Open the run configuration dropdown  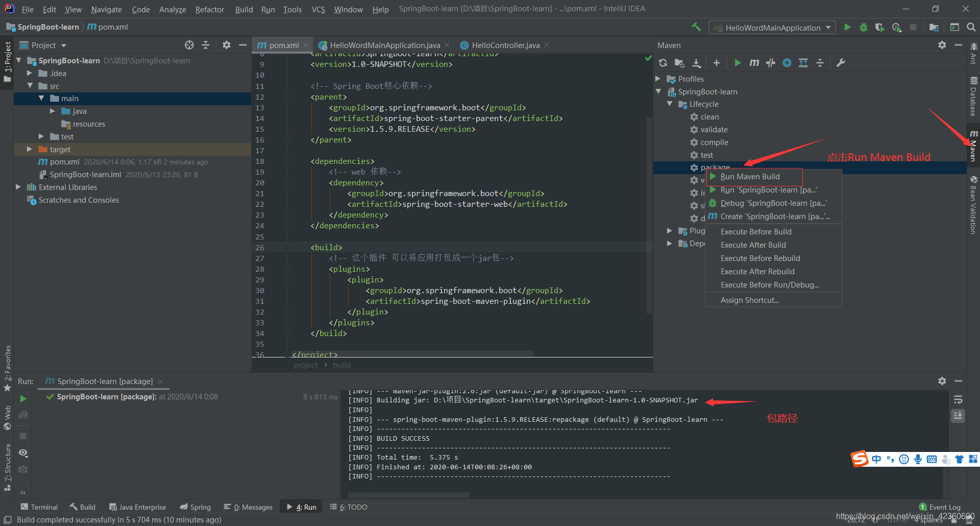pos(772,28)
